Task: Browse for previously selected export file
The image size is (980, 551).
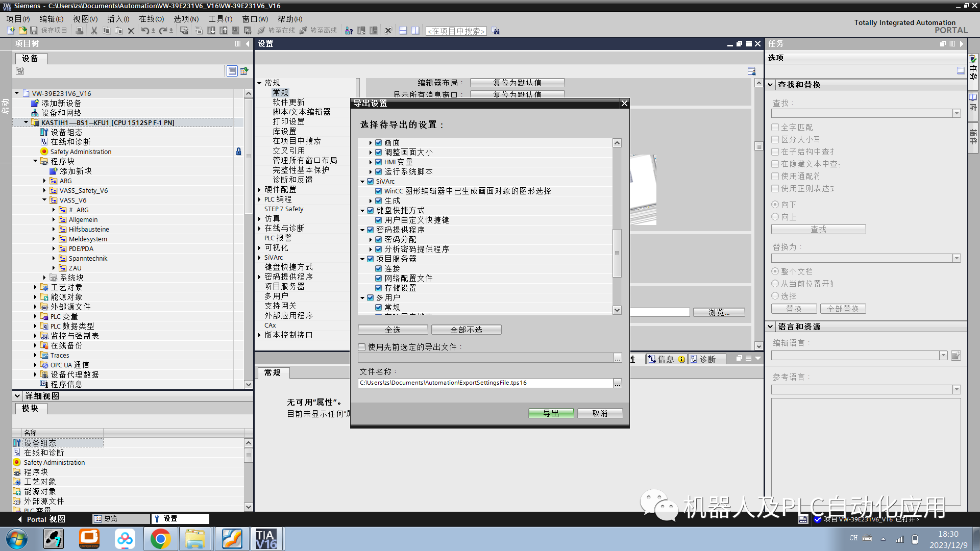Action: coord(618,358)
